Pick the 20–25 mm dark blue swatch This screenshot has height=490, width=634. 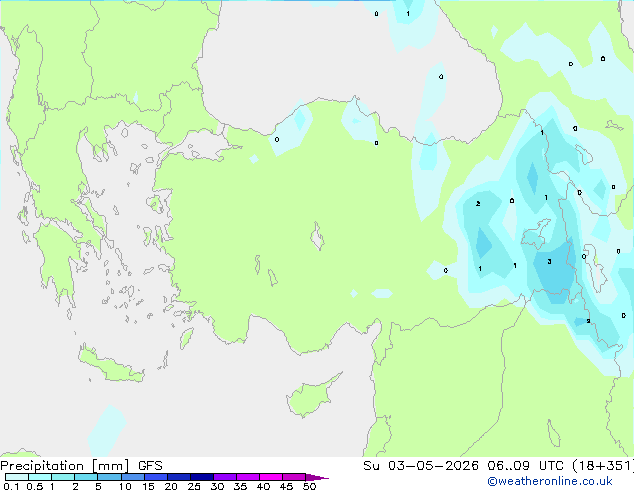point(179,477)
